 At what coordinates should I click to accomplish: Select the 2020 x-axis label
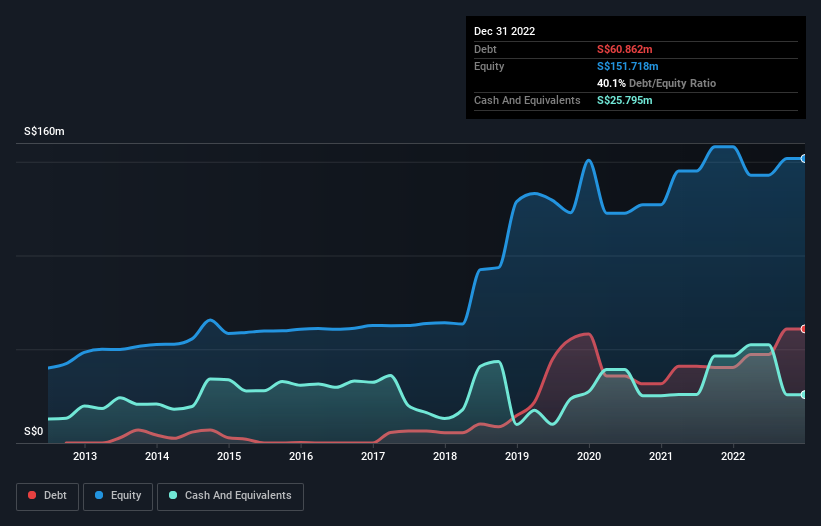(x=589, y=456)
